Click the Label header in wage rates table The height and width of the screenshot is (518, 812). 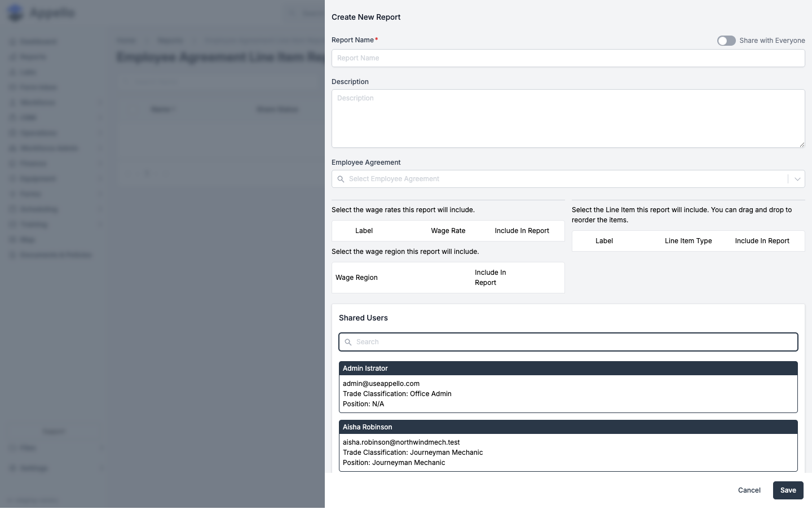click(x=364, y=231)
